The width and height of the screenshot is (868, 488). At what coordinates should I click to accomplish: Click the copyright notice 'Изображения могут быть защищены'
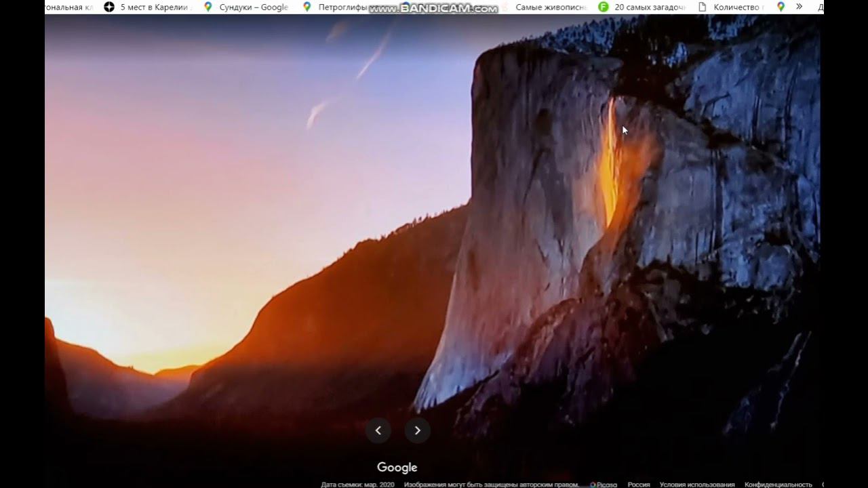(x=492, y=485)
